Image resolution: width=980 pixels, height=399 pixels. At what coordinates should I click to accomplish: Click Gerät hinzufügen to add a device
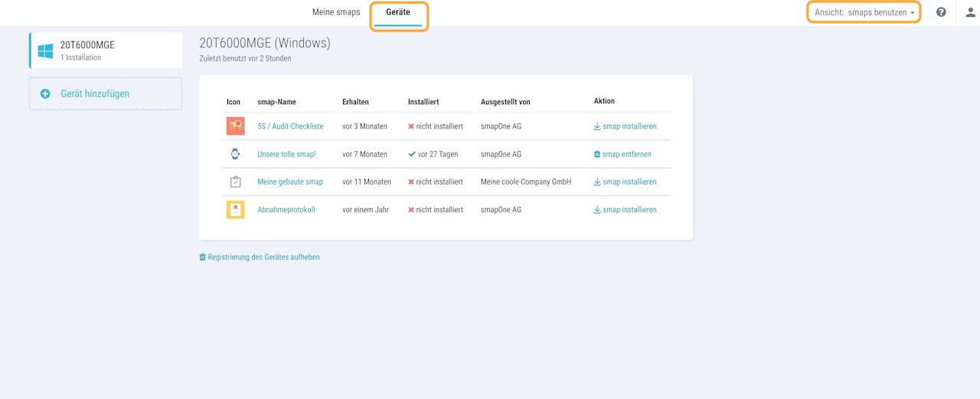point(95,93)
